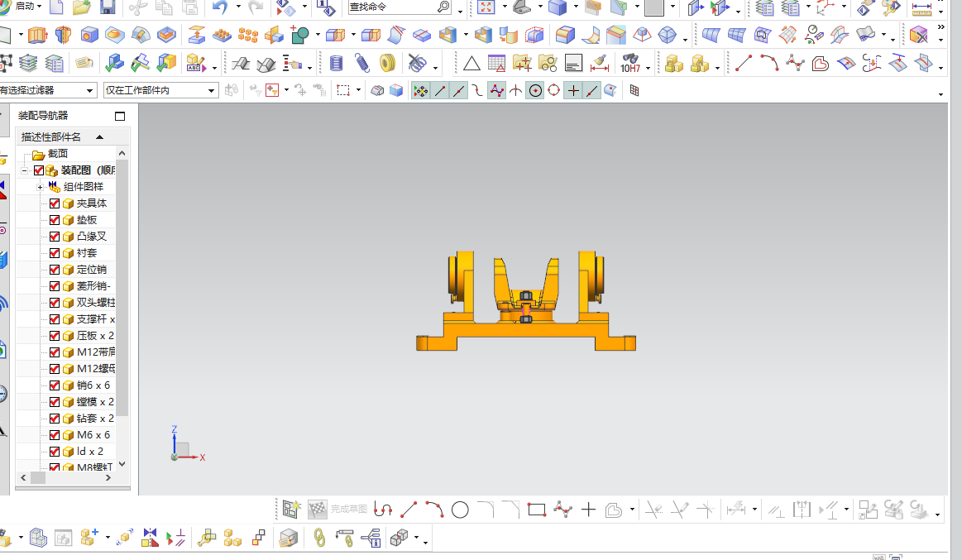Select the 双头螺柱 tree item
The width and height of the screenshot is (962, 560).
[x=95, y=303]
